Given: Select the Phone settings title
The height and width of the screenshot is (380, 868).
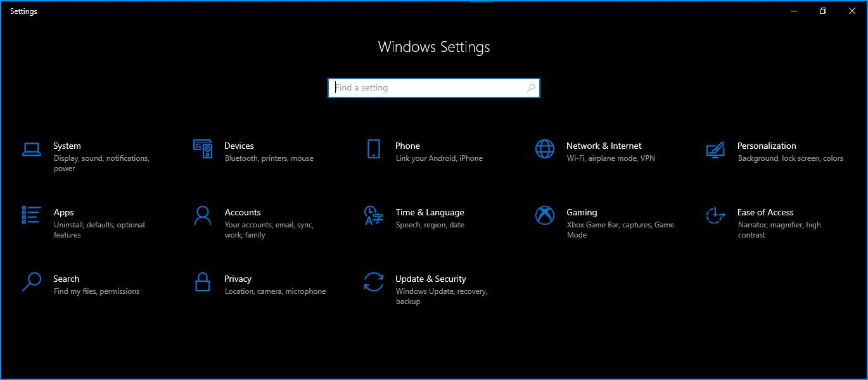Looking at the screenshot, I should coord(407,146).
